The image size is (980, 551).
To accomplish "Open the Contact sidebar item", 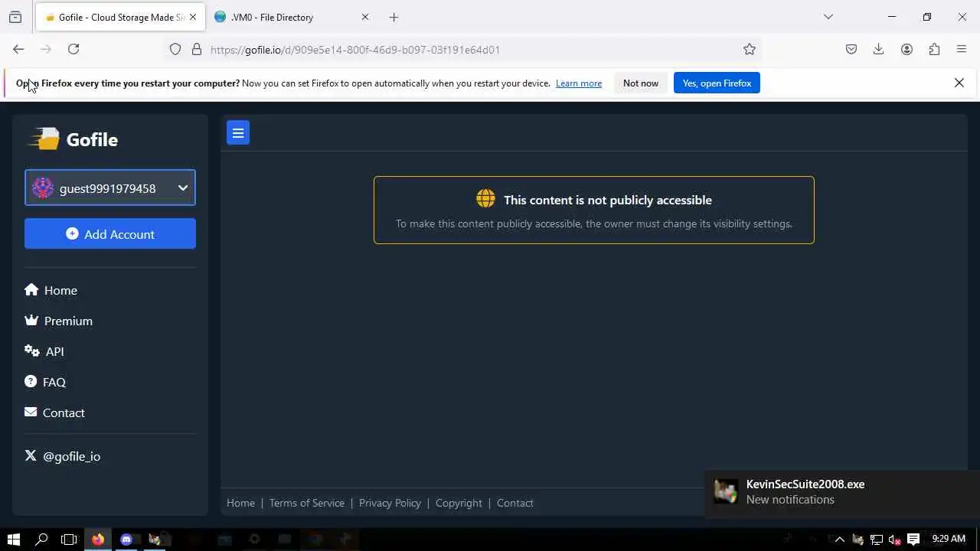I will (54, 412).
